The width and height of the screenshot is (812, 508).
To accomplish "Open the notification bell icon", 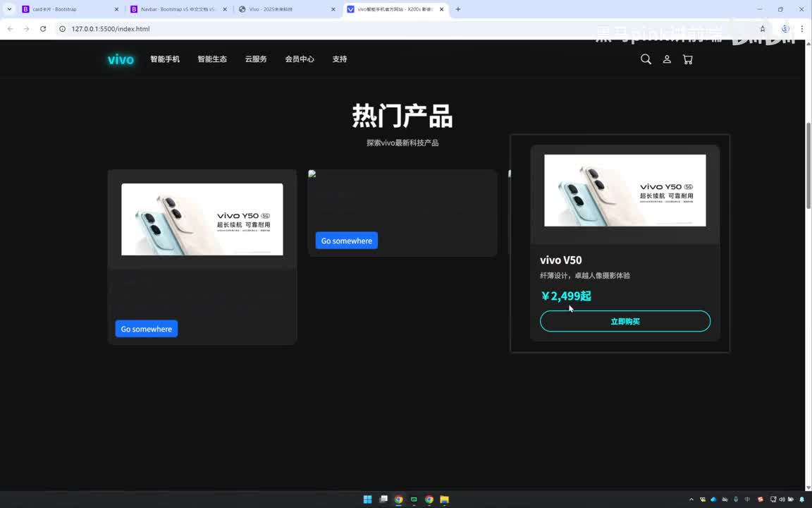I will pos(801,500).
